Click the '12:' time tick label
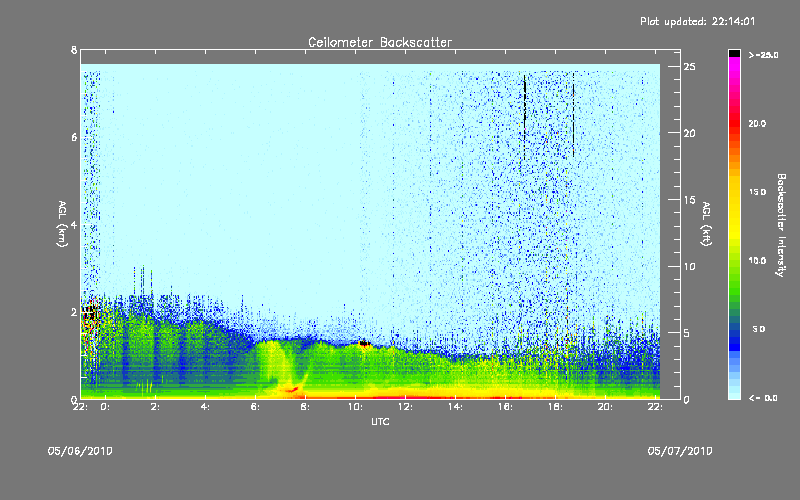This screenshot has width=800, height=500. pos(406,407)
